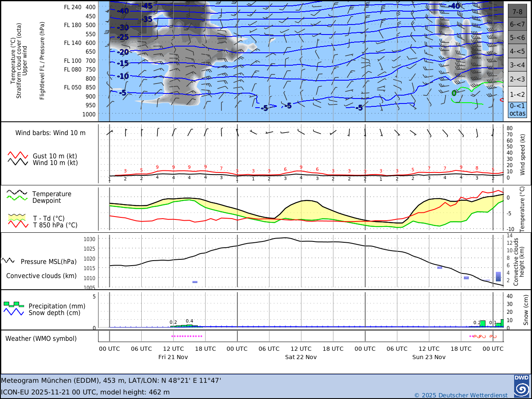This screenshot has width=532, height=399.
Task: Click the T 850 hPa red legend icon
Action: click(x=18, y=224)
